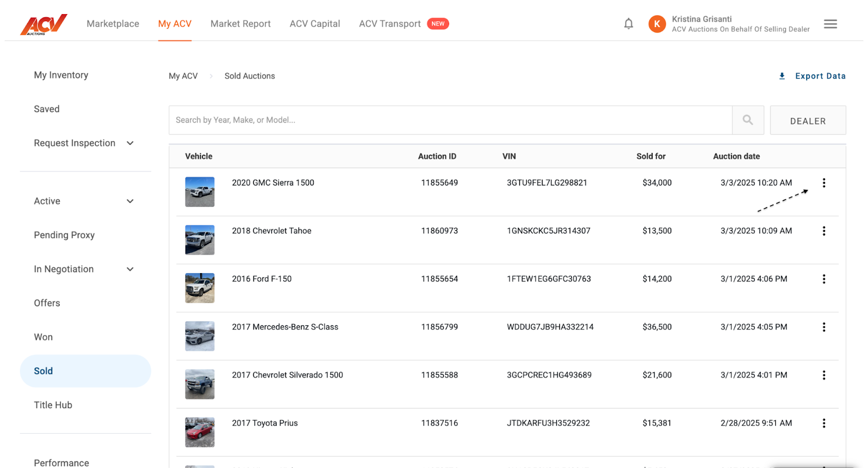Open Pending Proxy in sidebar
Viewport: 868px width, 468px height.
(64, 235)
